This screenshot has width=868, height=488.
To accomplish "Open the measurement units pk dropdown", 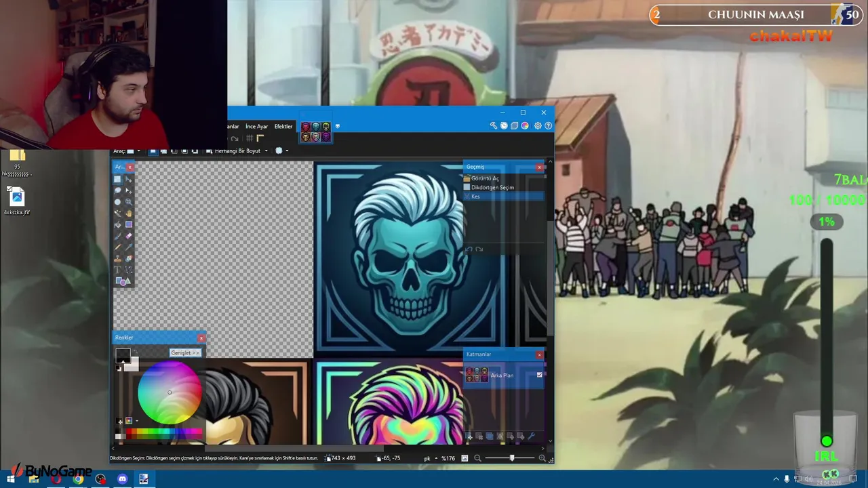I will [432, 458].
